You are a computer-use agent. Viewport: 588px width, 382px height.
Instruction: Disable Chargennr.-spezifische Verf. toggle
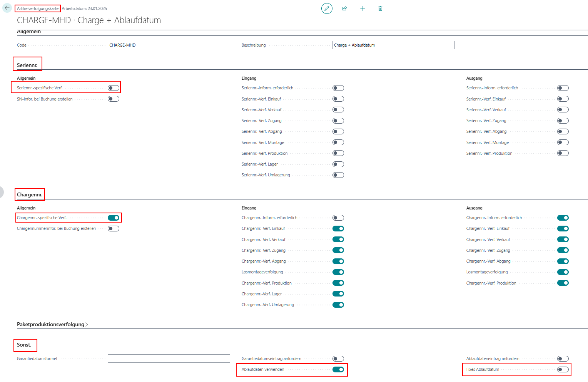tap(114, 218)
